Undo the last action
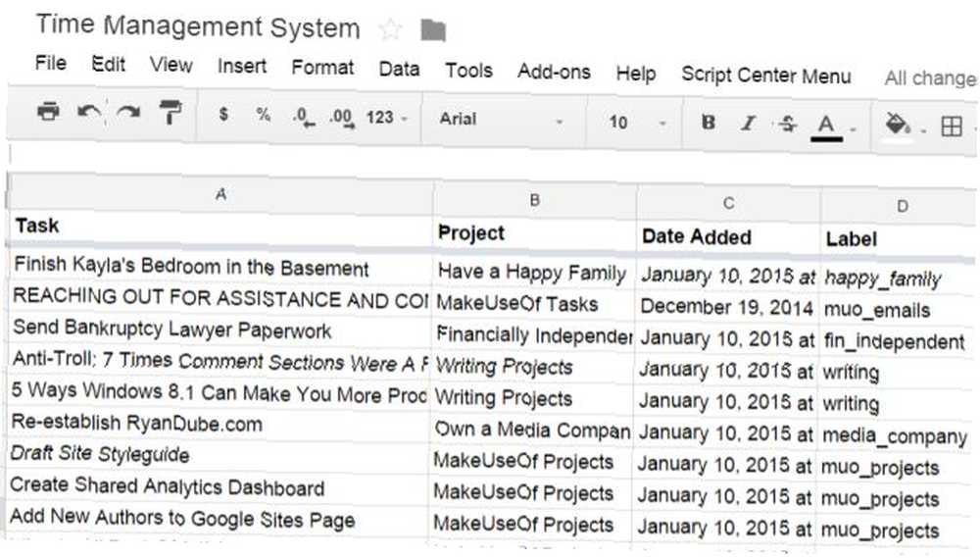 coord(89,113)
